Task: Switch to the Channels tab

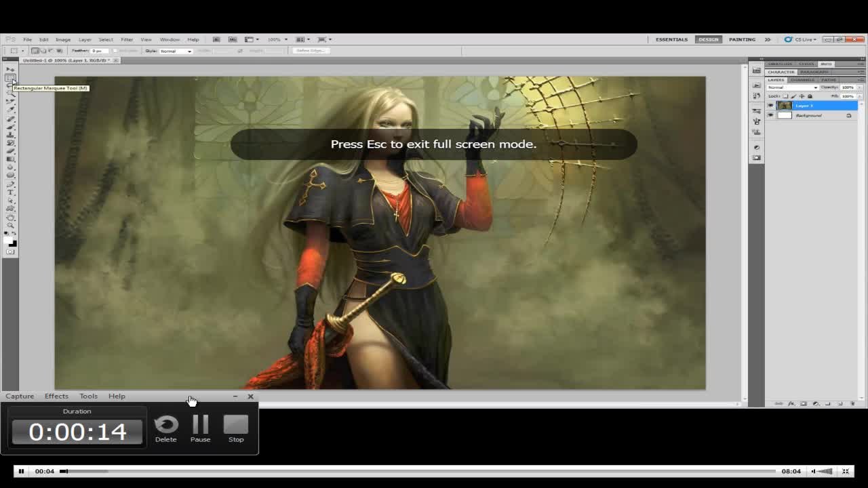Action: tap(802, 80)
